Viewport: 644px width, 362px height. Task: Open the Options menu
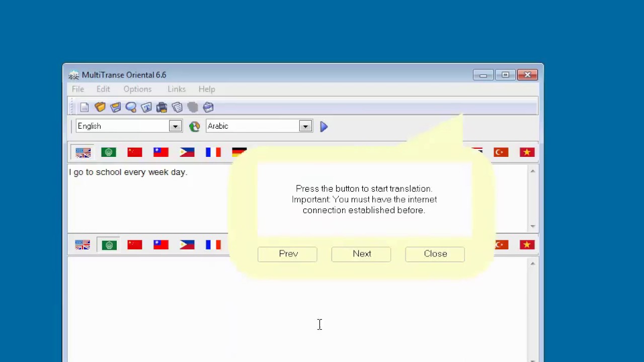click(x=137, y=89)
